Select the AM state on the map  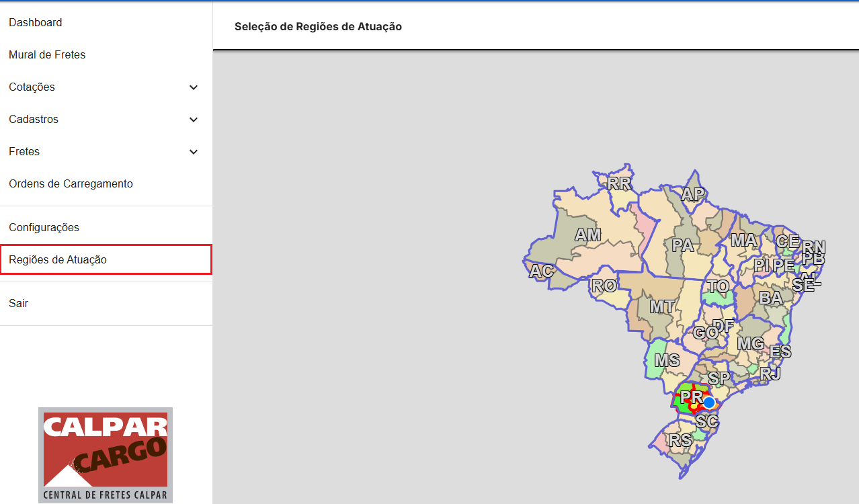[x=587, y=235]
